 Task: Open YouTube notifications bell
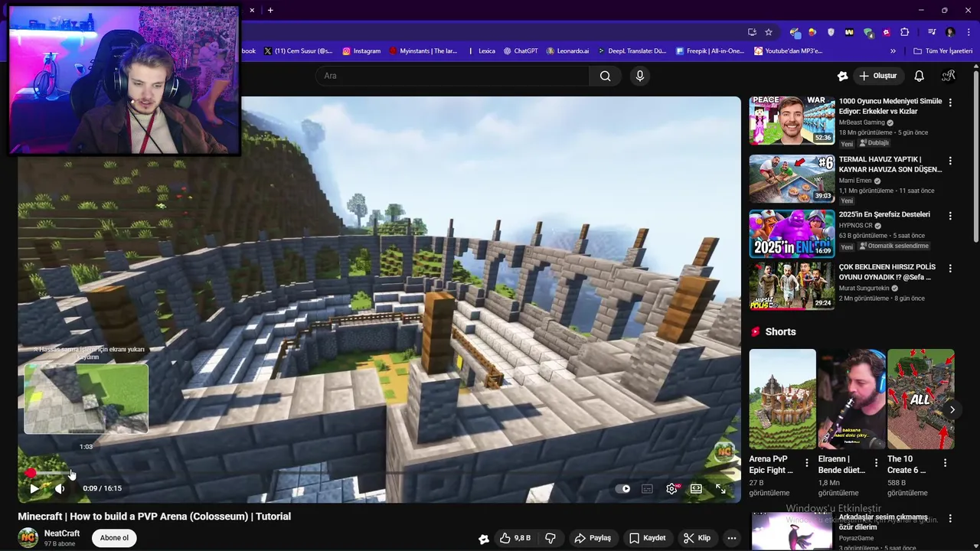coord(920,76)
